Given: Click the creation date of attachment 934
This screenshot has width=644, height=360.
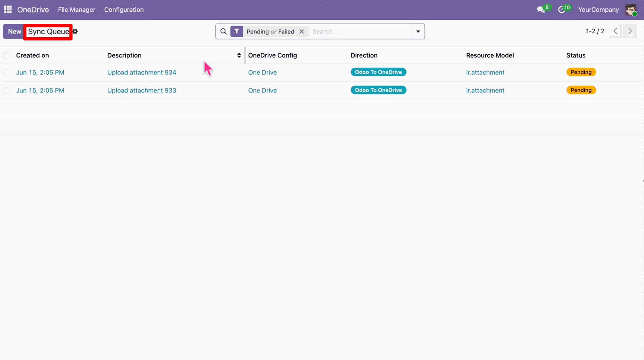Looking at the screenshot, I should click(40, 72).
